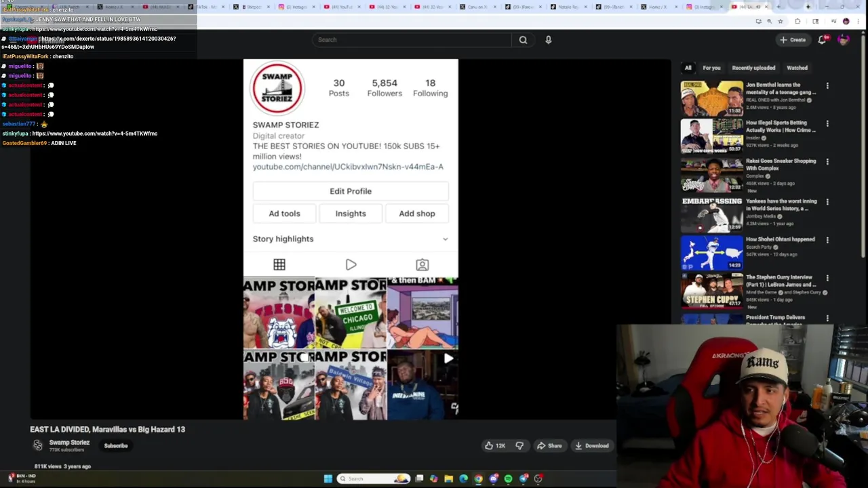The height and width of the screenshot is (488, 868).
Task: Open options menu for Rakai Sneaker Shopping video
Action: 827,162
